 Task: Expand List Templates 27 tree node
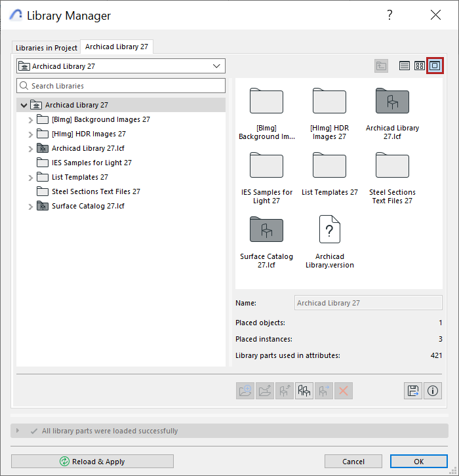(x=30, y=178)
